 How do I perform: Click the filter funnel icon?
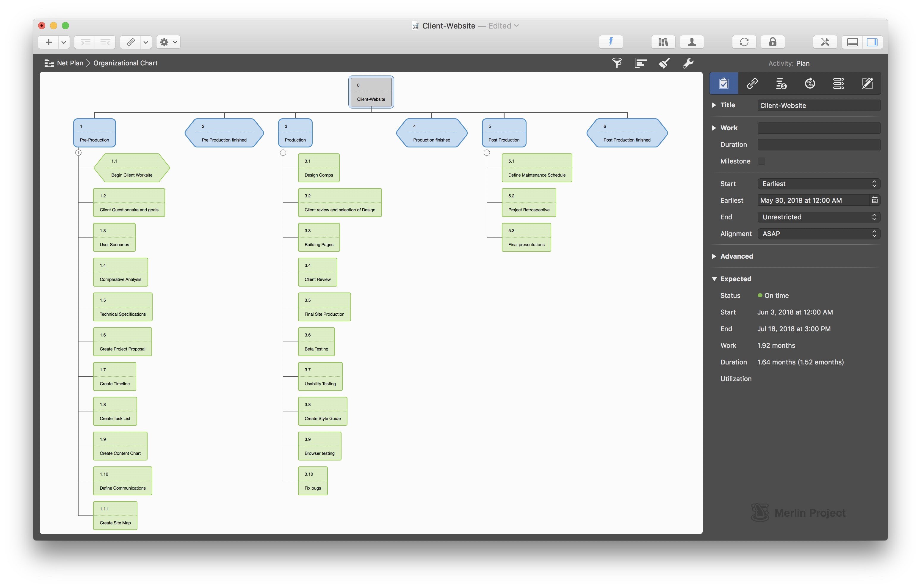[x=617, y=63]
